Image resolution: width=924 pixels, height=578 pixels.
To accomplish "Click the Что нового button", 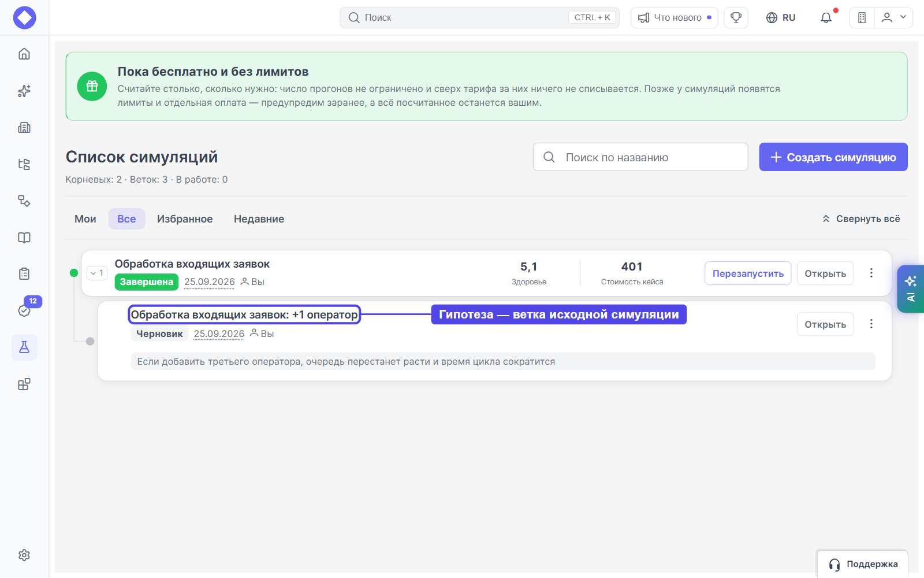I will coord(674,17).
